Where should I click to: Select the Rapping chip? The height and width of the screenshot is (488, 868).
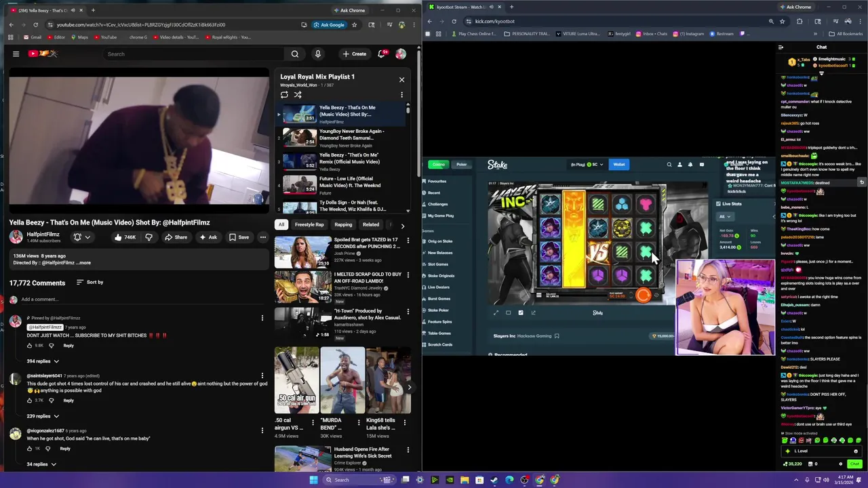click(x=343, y=224)
